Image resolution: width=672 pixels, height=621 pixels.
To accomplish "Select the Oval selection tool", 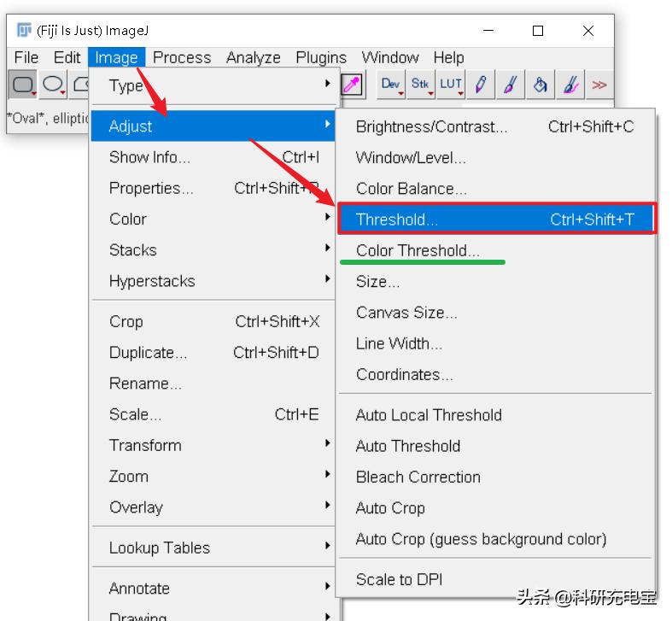I will coord(53,85).
